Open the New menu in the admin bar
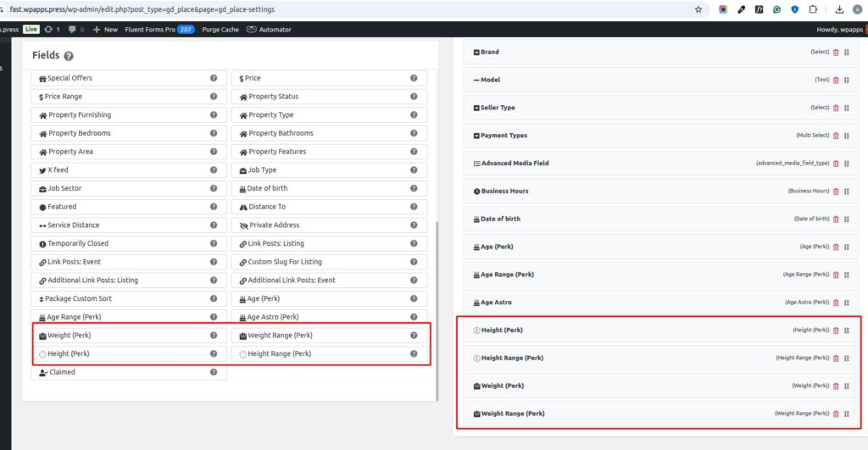Image resolution: width=868 pixels, height=450 pixels. (x=105, y=29)
